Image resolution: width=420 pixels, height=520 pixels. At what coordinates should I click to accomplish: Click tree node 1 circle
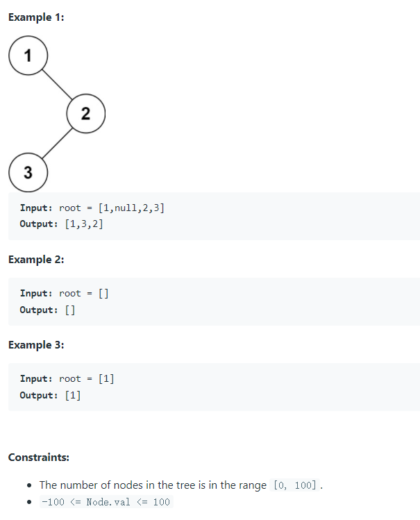click(x=28, y=56)
